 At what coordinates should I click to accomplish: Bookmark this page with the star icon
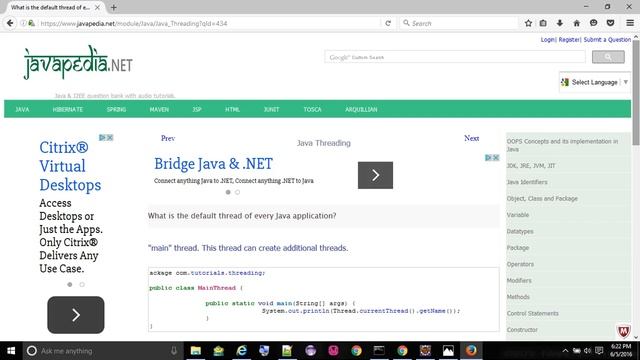pyautogui.click(x=528, y=23)
